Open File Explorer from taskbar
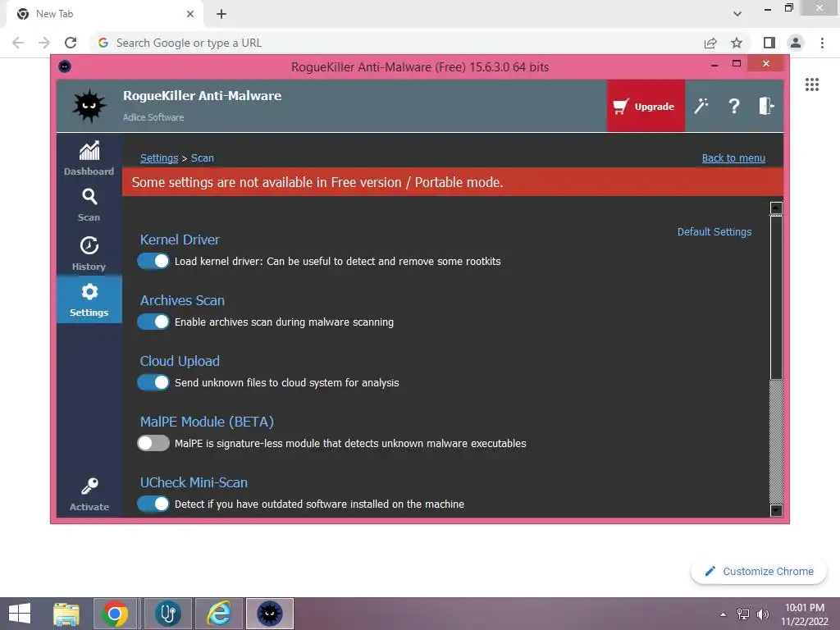This screenshot has height=630, width=840. (66, 614)
